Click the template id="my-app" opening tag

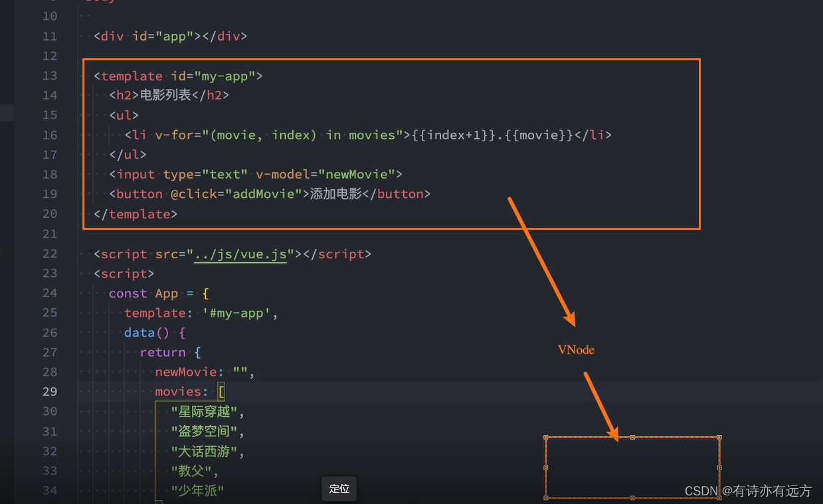(x=178, y=76)
